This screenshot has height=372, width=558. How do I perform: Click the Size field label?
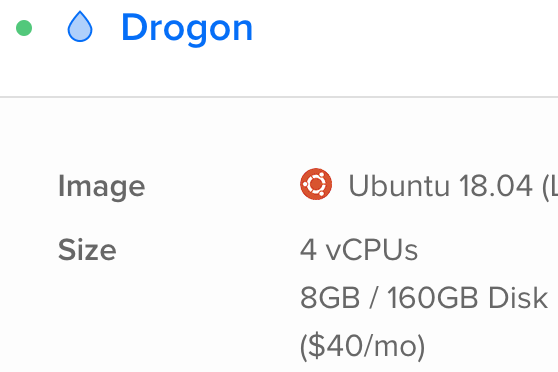[87, 250]
